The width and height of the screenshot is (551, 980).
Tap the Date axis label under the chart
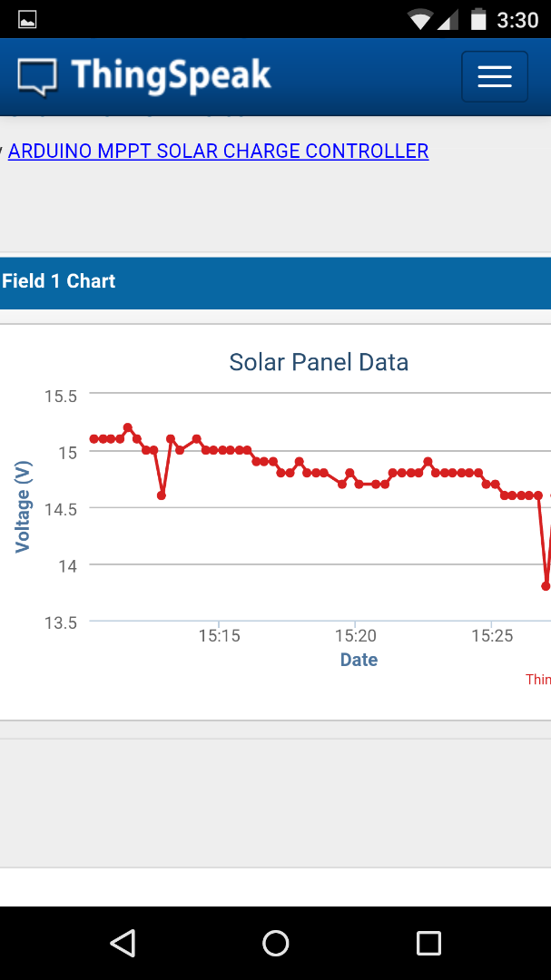pos(359,660)
